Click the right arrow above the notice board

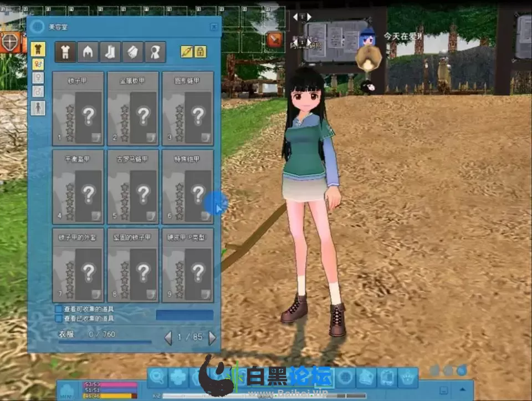[309, 16]
